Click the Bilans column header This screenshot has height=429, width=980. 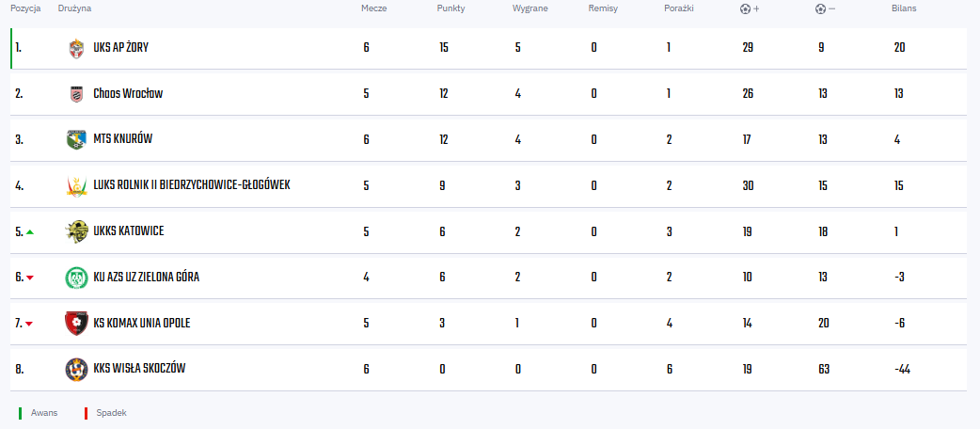904,8
